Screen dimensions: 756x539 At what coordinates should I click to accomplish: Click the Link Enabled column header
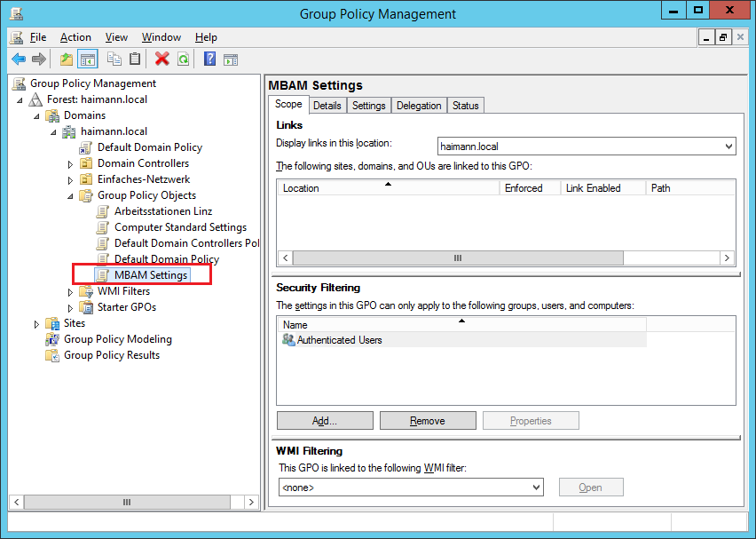click(603, 188)
